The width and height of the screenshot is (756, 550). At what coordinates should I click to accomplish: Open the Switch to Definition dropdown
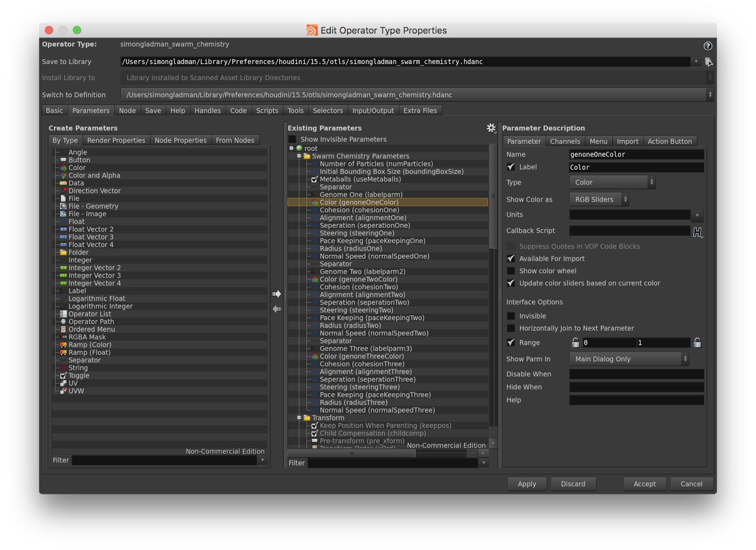click(417, 95)
